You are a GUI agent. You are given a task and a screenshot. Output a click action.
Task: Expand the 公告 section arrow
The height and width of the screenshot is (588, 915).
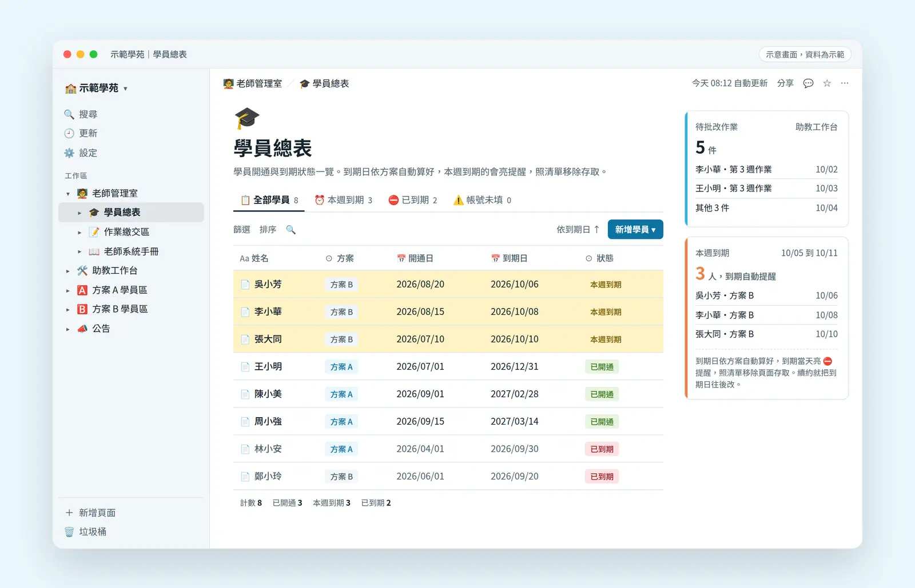[x=68, y=329]
